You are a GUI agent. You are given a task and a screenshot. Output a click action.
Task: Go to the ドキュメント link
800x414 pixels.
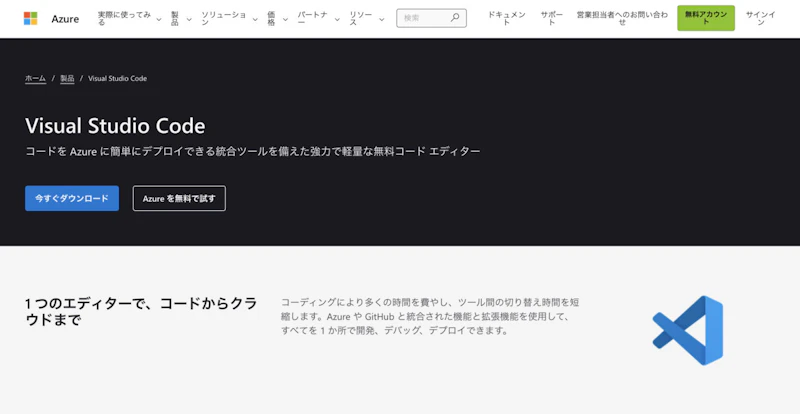[x=506, y=19]
